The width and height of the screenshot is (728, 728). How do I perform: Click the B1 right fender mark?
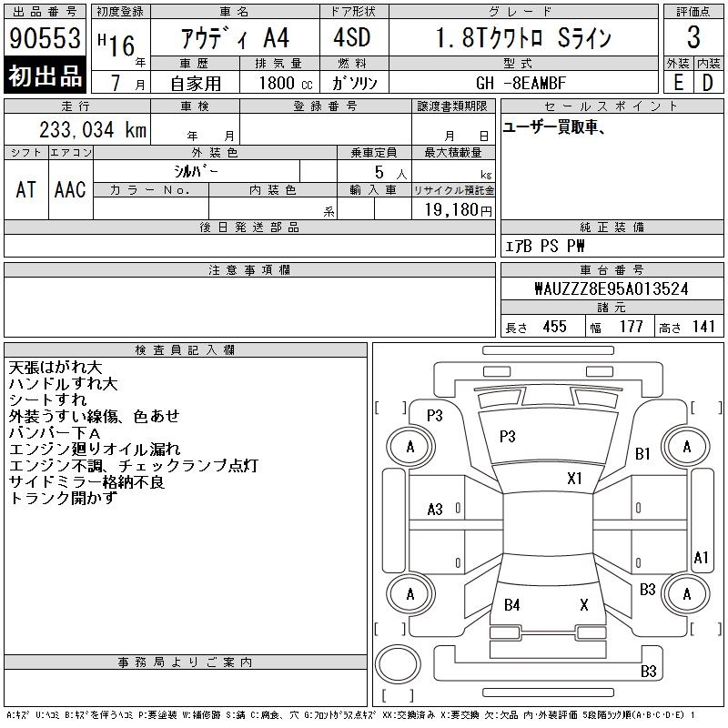pyautogui.click(x=642, y=453)
